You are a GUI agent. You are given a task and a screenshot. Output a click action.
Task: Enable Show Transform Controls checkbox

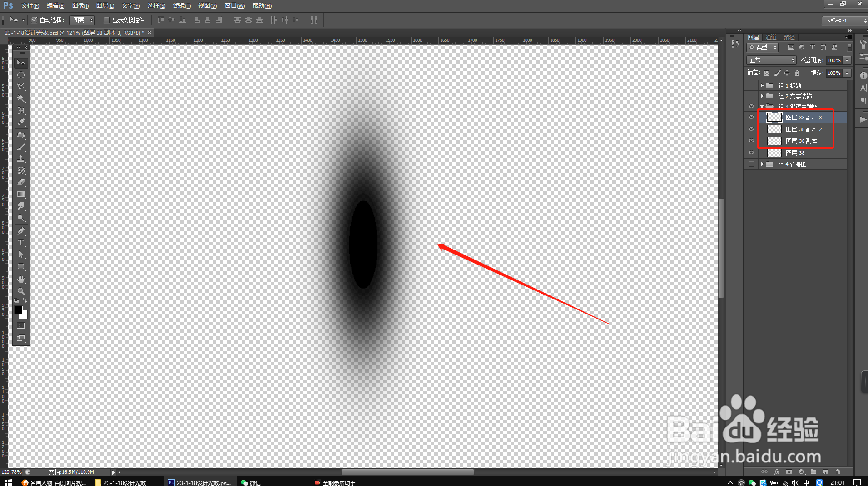click(107, 20)
